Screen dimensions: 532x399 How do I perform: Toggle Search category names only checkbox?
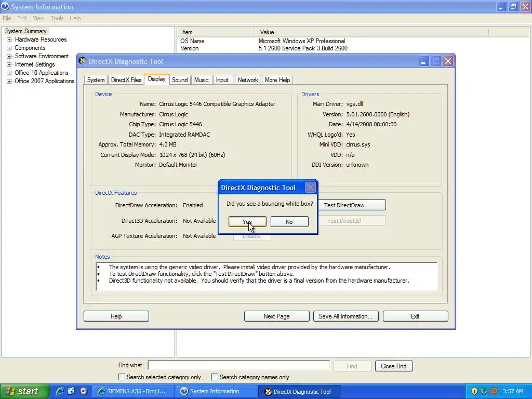(215, 377)
